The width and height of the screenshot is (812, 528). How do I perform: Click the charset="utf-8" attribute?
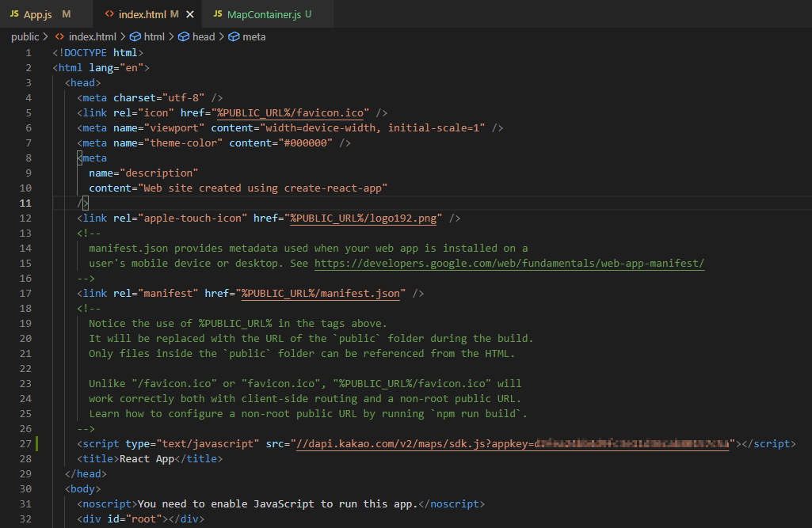pyautogui.click(x=159, y=98)
